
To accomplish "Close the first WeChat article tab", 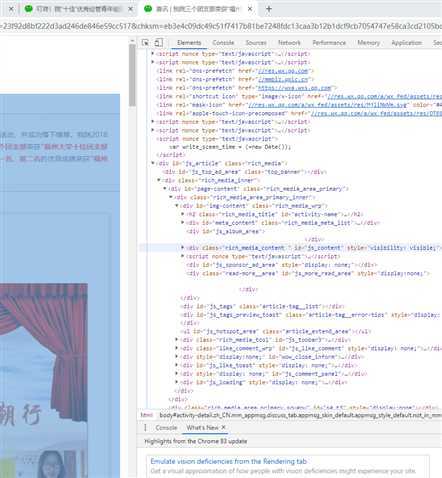I will [x=131, y=9].
